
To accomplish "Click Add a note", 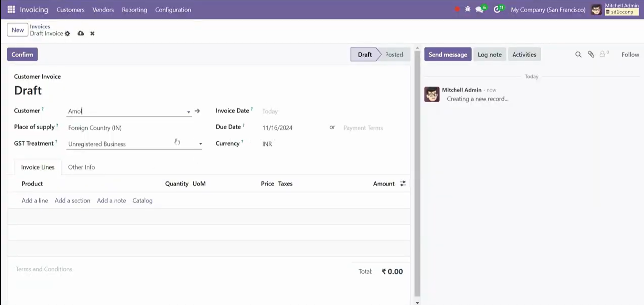I will pyautogui.click(x=111, y=201).
